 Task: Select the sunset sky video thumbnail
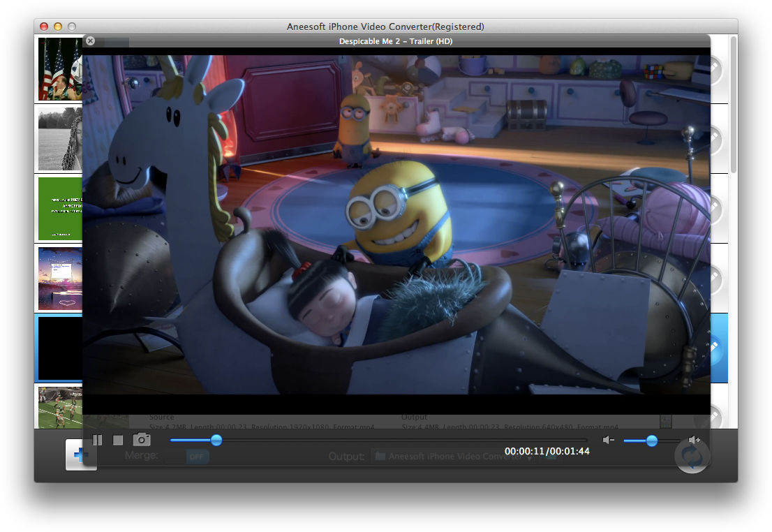click(60, 278)
